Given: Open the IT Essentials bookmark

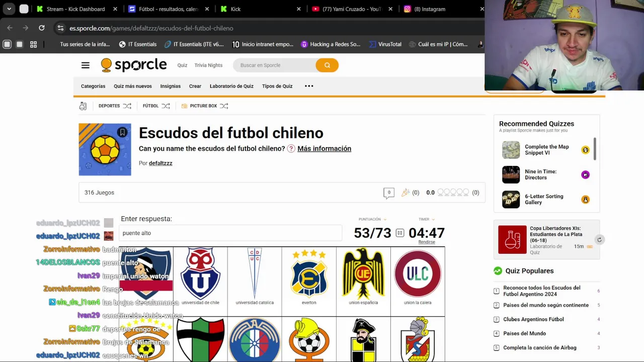Looking at the screenshot, I should point(138,44).
